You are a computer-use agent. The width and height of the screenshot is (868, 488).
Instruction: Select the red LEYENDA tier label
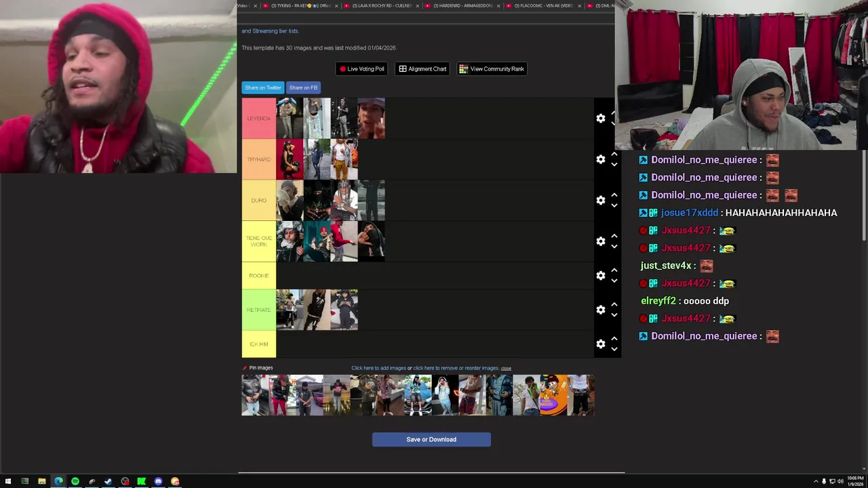coord(259,119)
